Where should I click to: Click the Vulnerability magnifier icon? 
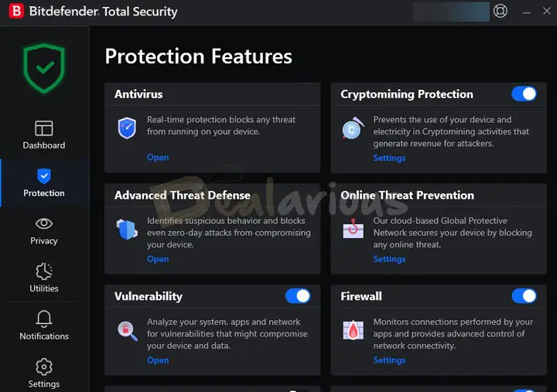pos(127,331)
